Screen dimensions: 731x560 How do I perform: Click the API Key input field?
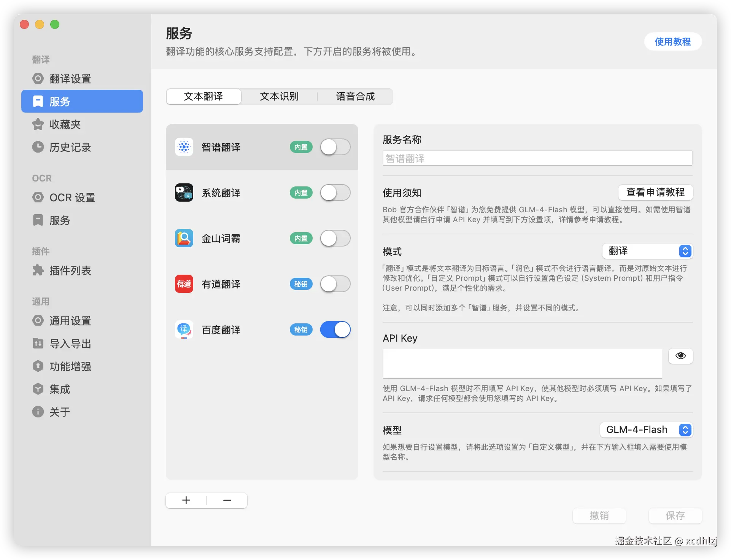coord(522,363)
